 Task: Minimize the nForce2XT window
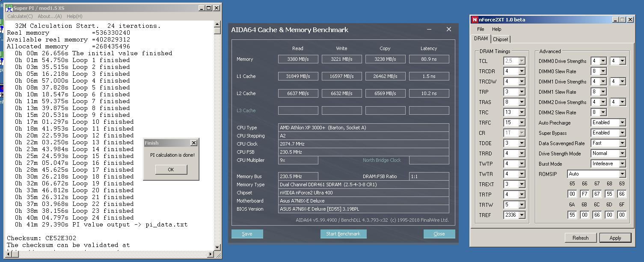pos(615,20)
